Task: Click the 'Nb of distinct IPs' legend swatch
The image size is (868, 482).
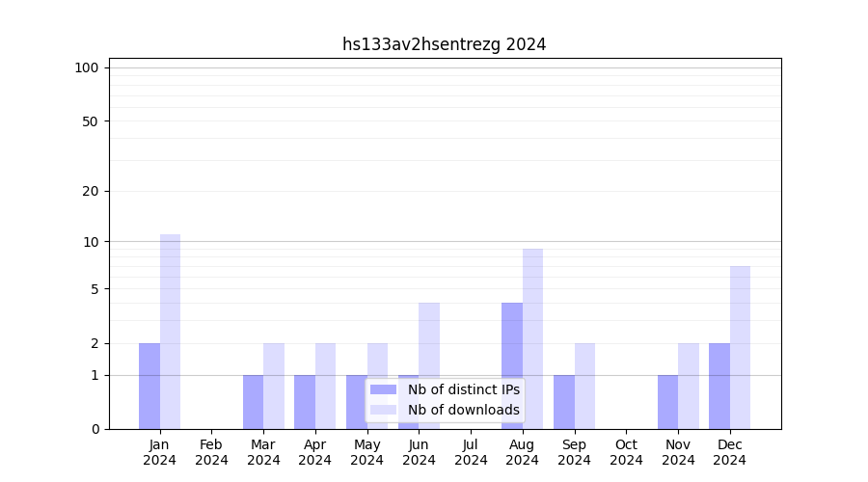Action: click(383, 389)
